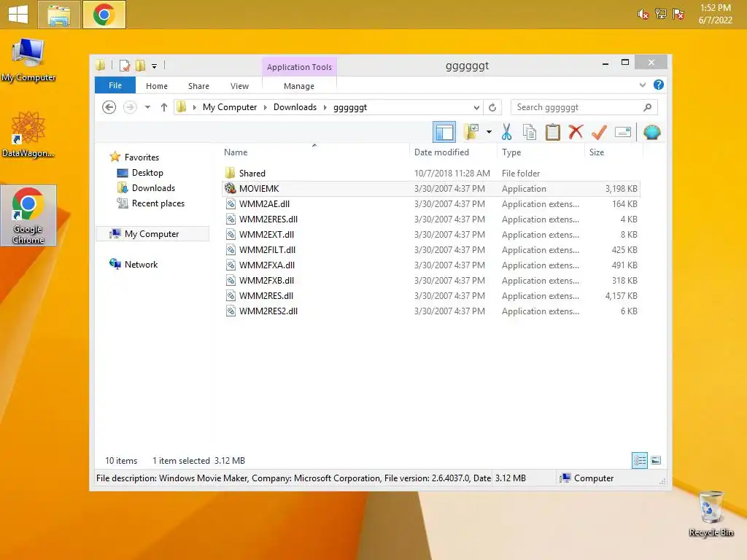This screenshot has height=560, width=747.
Task: Click the folder icon in window title bar
Action: click(101, 65)
